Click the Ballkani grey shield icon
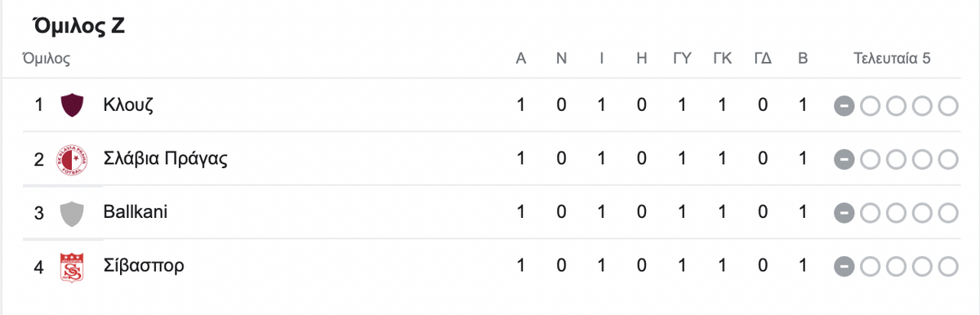980x315 pixels. pos(72,213)
